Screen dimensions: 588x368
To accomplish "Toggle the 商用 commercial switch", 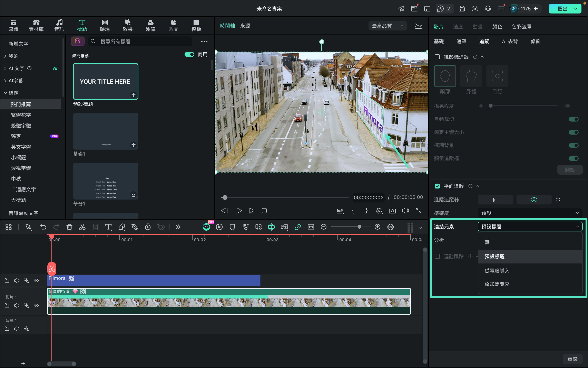I will pos(189,55).
